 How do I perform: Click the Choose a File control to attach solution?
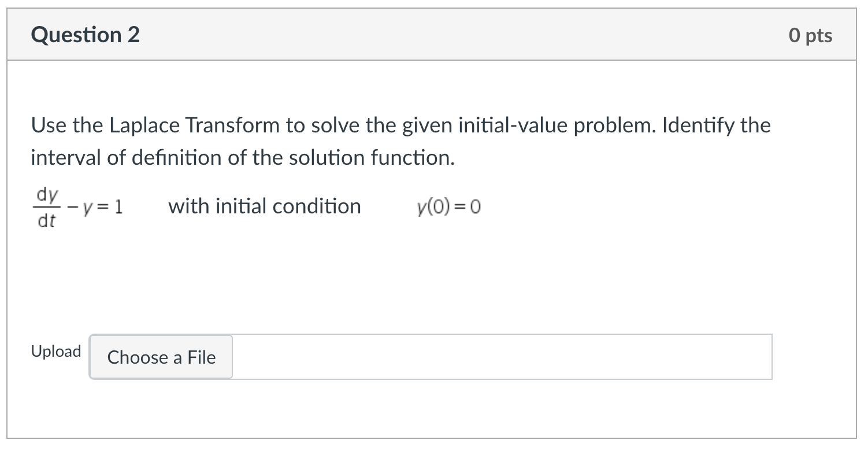point(161,357)
